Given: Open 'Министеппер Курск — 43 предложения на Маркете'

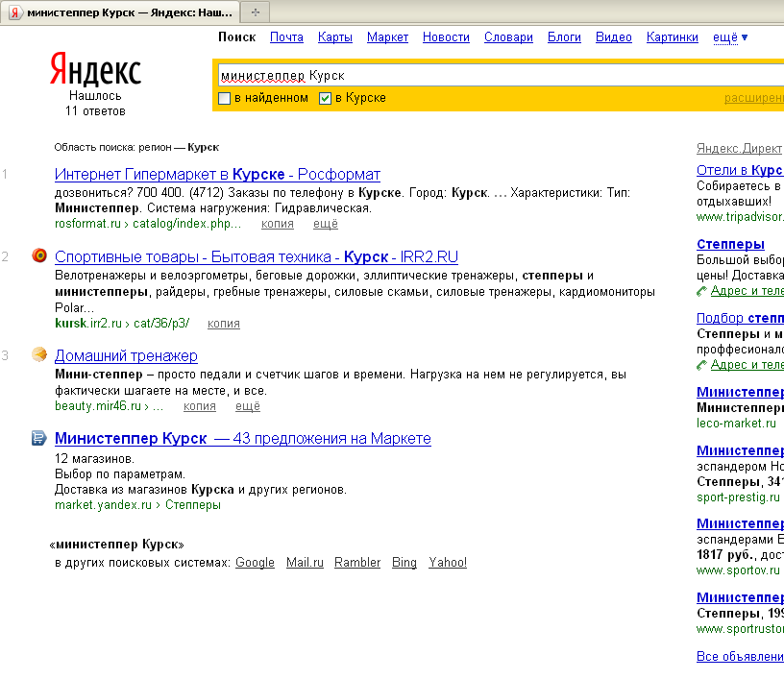Looking at the screenshot, I should [242, 438].
